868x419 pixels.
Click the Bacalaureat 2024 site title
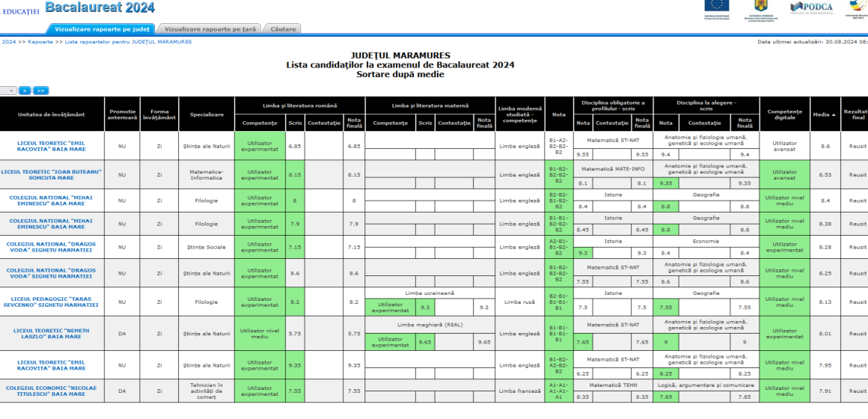click(x=100, y=7)
